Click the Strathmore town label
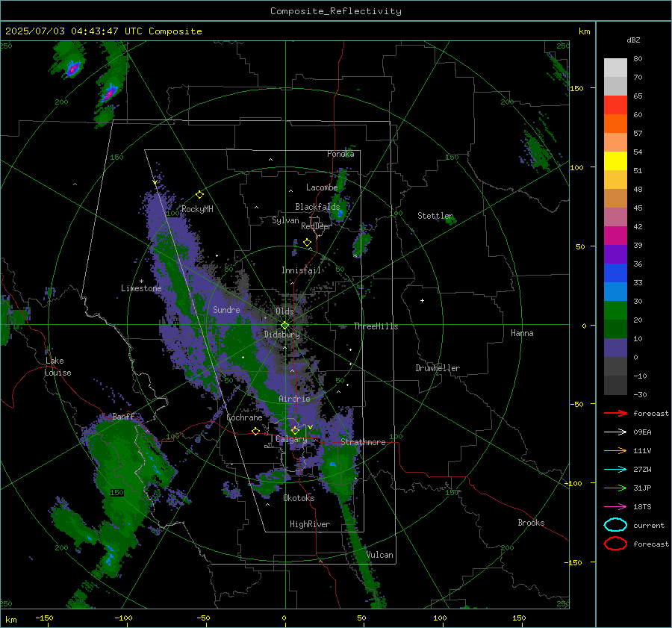This screenshot has width=672, height=628. 363,442
